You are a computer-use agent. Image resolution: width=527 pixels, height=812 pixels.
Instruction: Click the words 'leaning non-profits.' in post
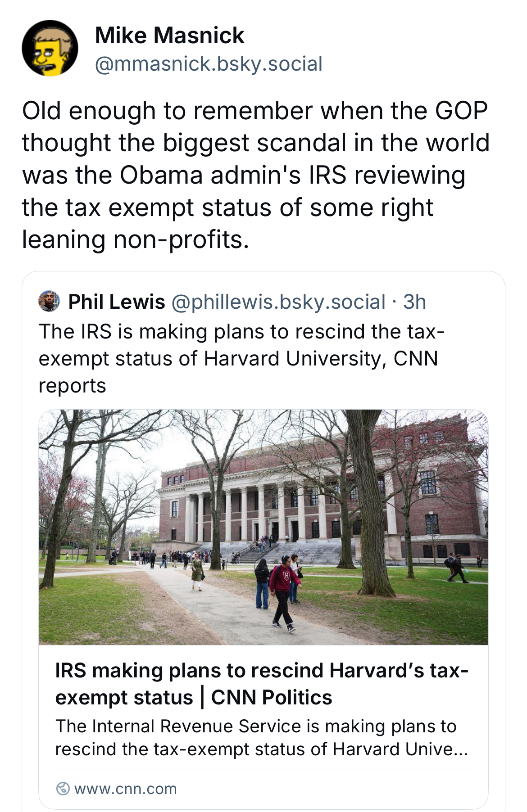point(135,239)
